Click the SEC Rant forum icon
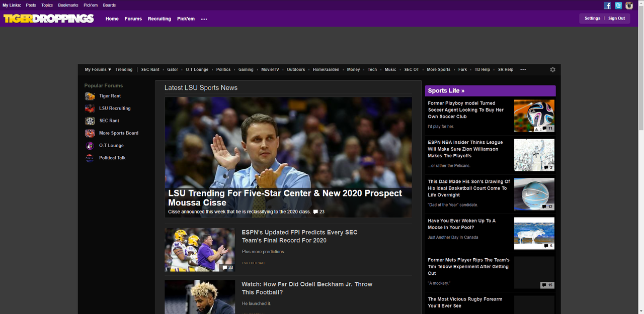This screenshot has height=314, width=644. (90, 121)
